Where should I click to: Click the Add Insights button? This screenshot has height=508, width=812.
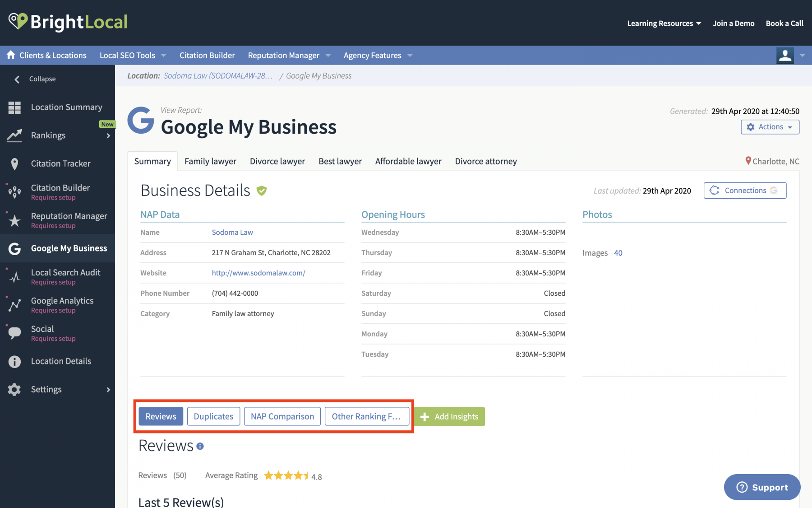click(449, 416)
